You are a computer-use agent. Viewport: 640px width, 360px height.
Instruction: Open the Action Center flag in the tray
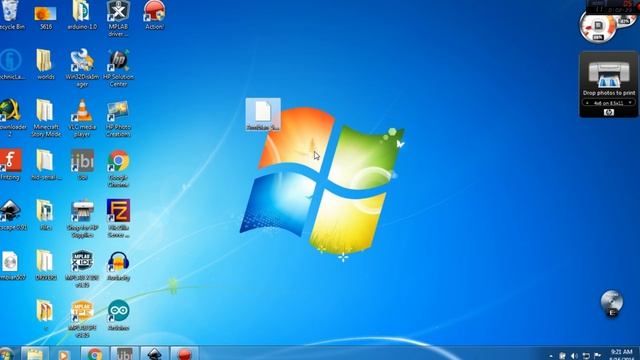tap(598, 356)
